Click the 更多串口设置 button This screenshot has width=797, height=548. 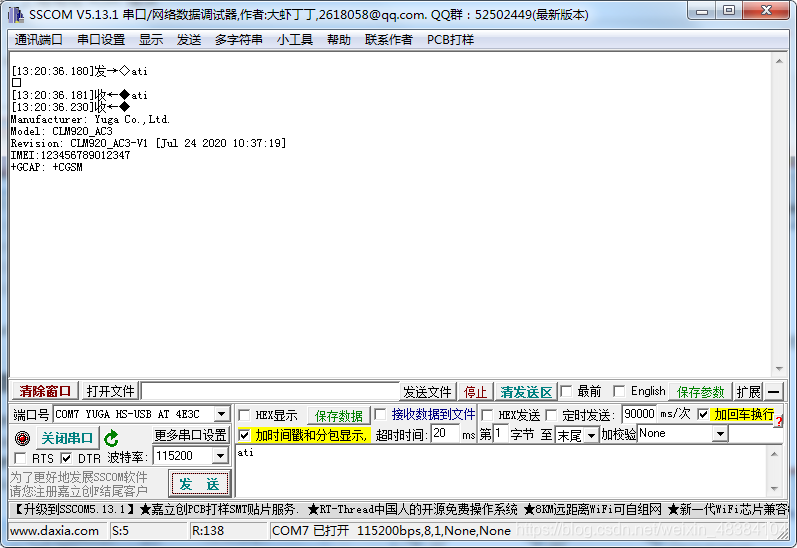pyautogui.click(x=190, y=435)
